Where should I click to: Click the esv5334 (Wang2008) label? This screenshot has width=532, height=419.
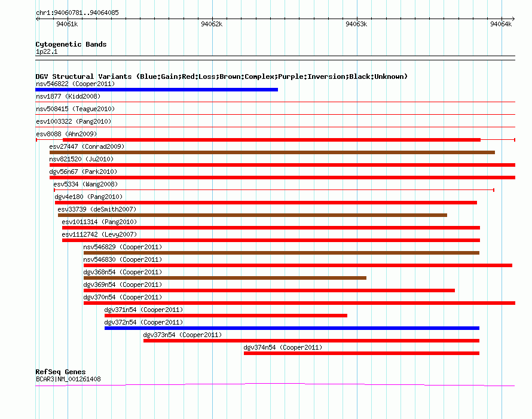click(x=85, y=184)
